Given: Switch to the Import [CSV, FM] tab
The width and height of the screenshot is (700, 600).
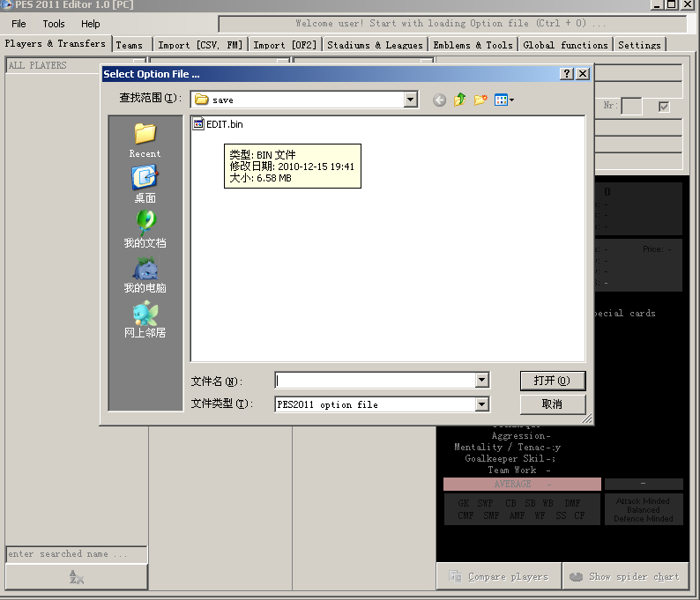Looking at the screenshot, I should click(x=200, y=45).
